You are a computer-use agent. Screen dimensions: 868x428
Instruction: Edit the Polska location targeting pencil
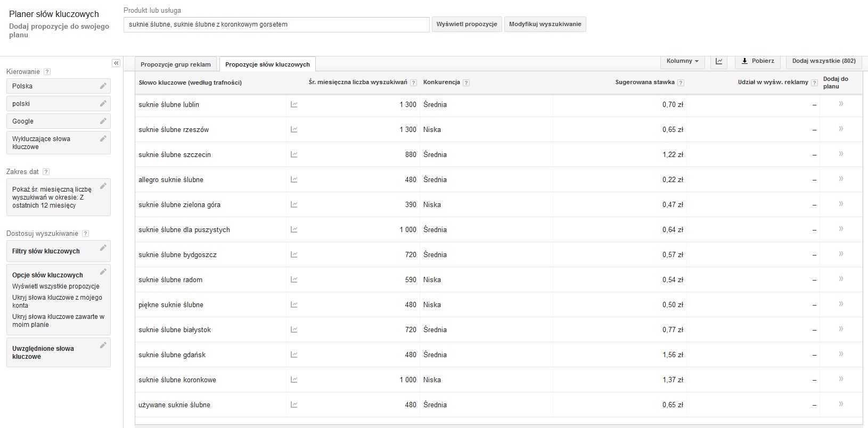pos(103,86)
